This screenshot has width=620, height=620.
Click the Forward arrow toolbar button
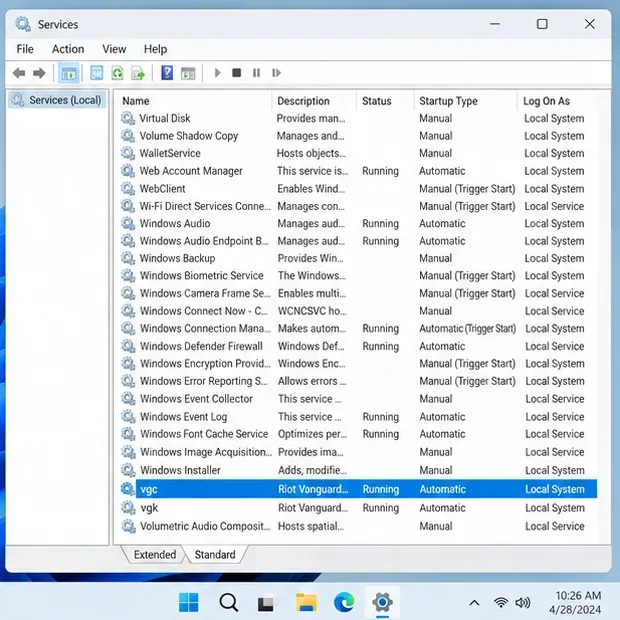pyautogui.click(x=39, y=73)
